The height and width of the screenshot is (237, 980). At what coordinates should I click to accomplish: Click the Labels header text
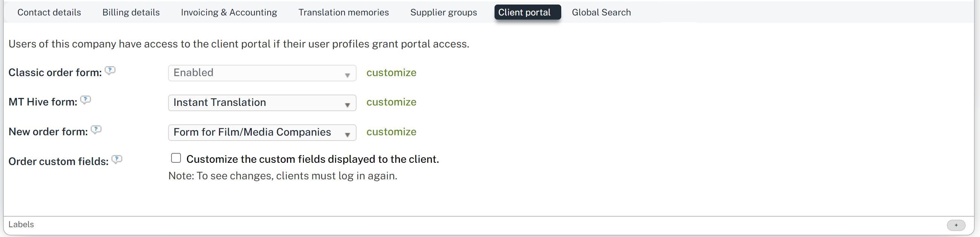[x=21, y=225]
